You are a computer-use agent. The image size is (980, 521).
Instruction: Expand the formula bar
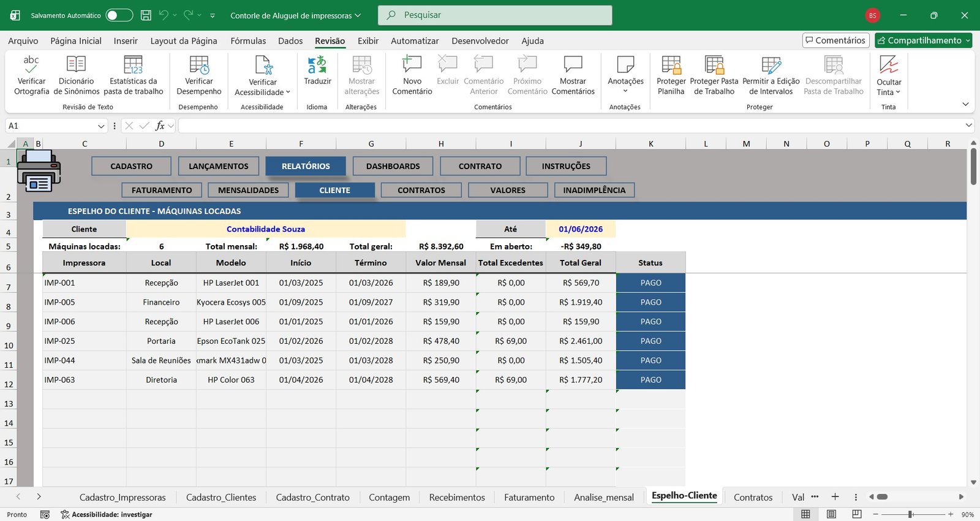pos(969,126)
